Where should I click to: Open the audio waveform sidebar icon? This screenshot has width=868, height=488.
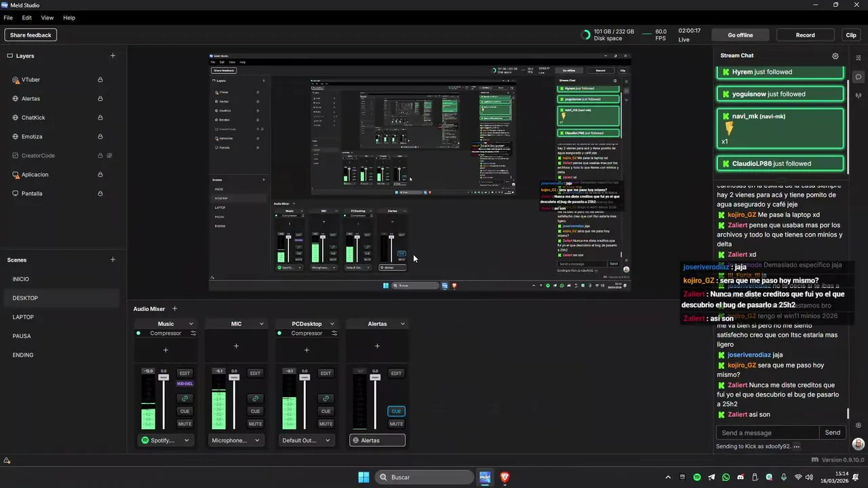coord(859,96)
